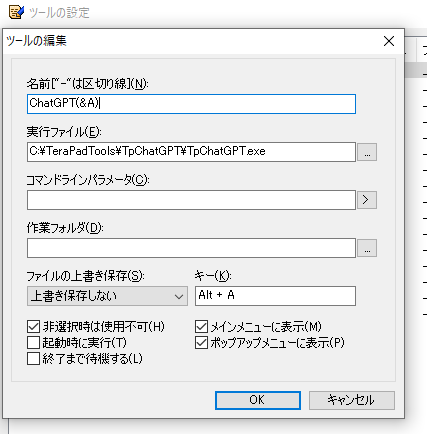Enable 終了まで待機する(L) checkbox
This screenshot has width=427, height=434.
pos(33,359)
